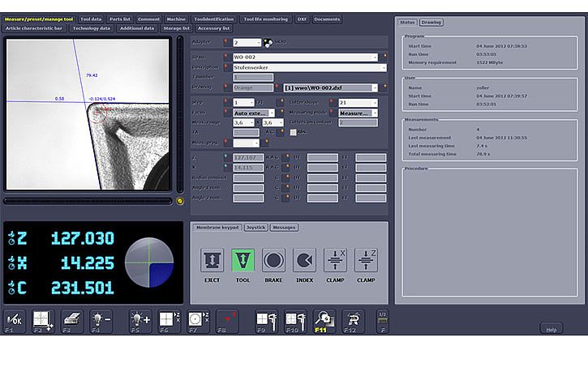588x389 pixels.
Task: Tick the Abs. checkbox
Action: [294, 132]
